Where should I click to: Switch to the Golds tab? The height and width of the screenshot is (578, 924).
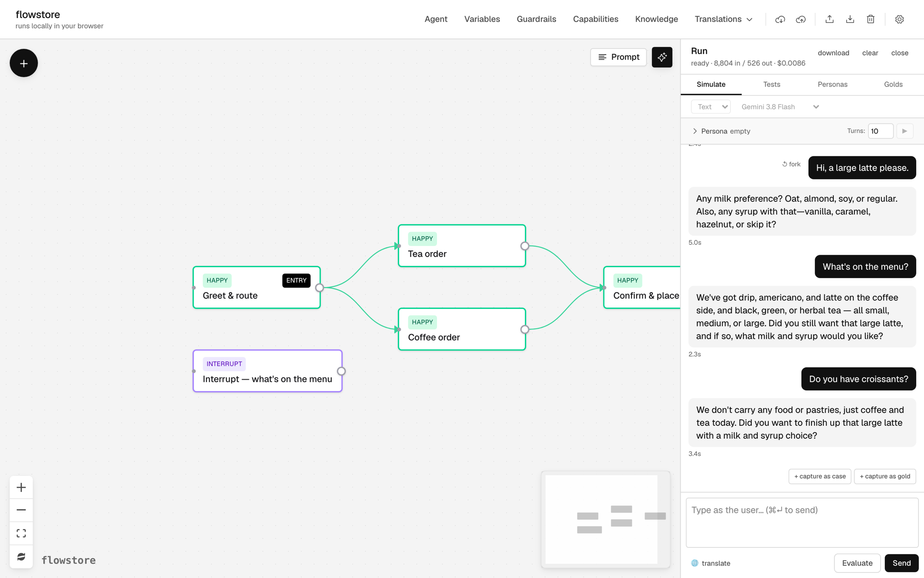[x=893, y=84]
